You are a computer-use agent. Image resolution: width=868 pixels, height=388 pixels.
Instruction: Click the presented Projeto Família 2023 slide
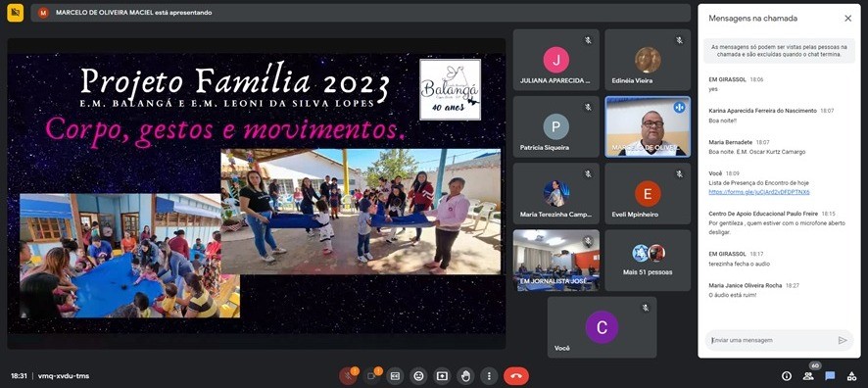[x=257, y=193]
